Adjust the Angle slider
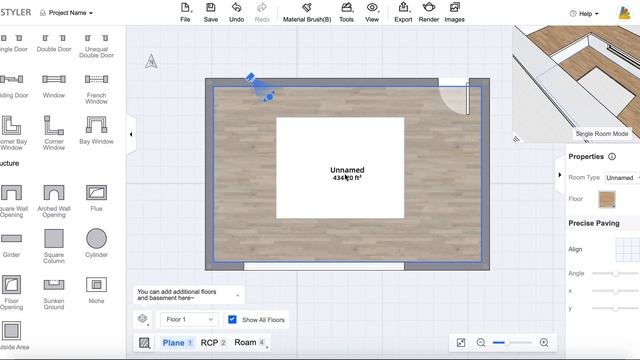The width and height of the screenshot is (640, 360). click(x=616, y=273)
